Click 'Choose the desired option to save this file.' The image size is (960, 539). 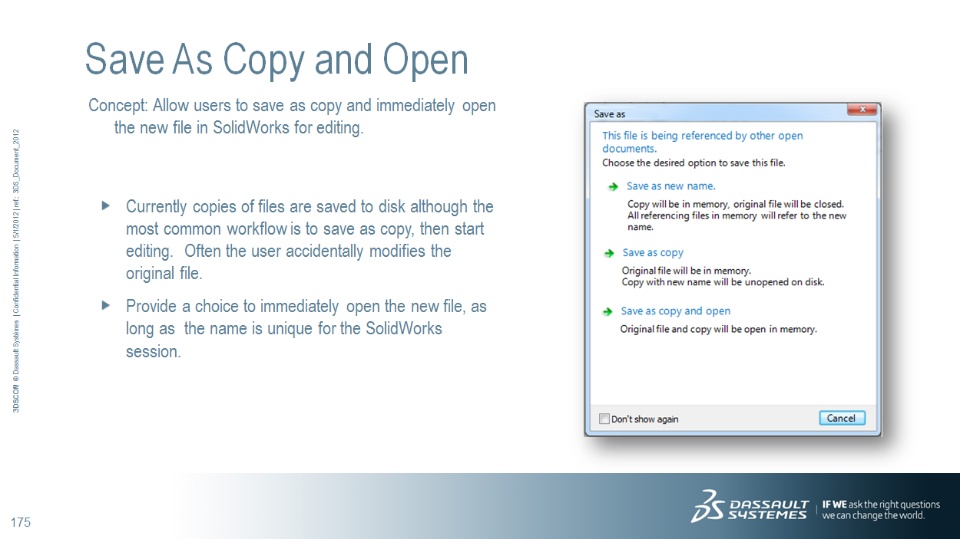(x=694, y=163)
